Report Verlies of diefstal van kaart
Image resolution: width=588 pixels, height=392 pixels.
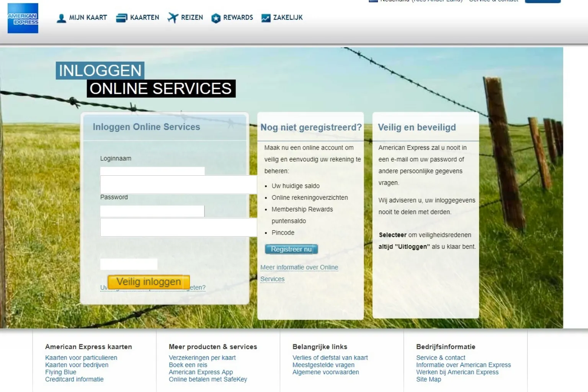pyautogui.click(x=330, y=358)
